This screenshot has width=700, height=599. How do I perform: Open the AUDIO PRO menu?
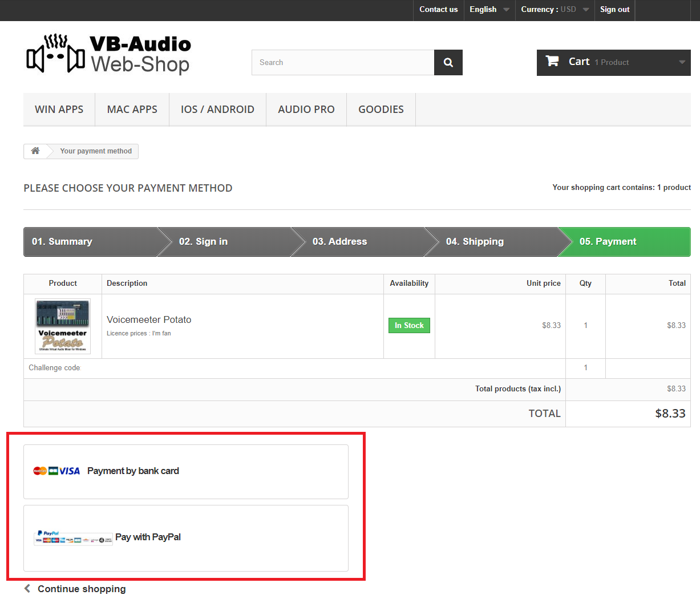306,110
